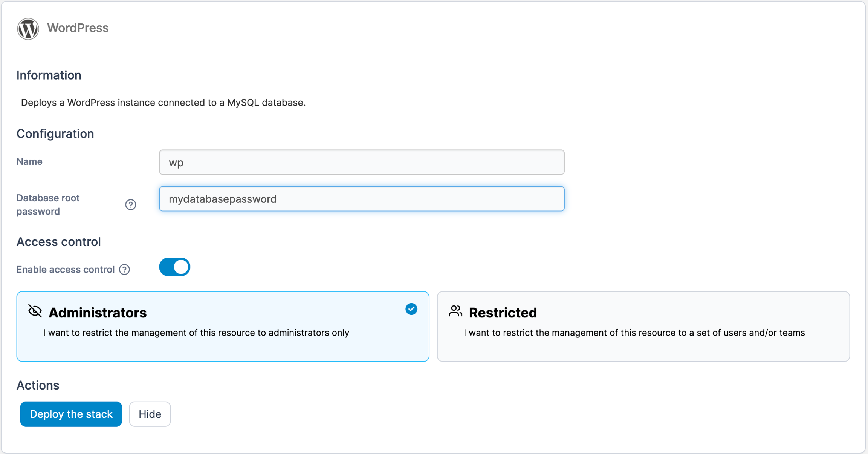The image size is (868, 454).
Task: Click the Database root password help icon
Action: tap(131, 204)
